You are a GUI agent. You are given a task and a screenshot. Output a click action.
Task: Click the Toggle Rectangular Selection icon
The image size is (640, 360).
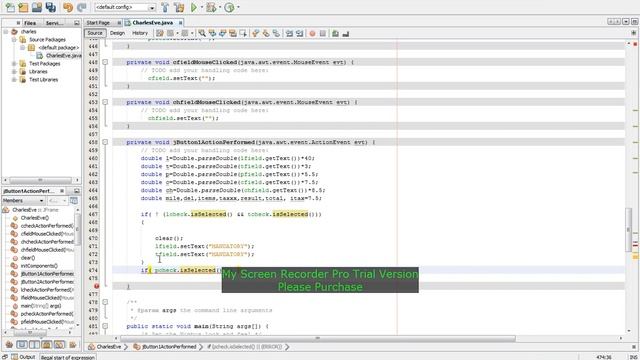click(x=243, y=33)
